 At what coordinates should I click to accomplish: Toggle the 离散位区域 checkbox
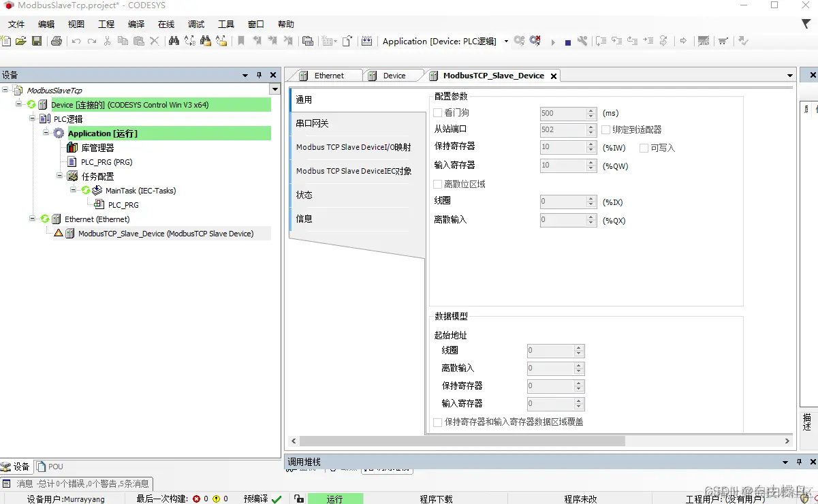tap(438, 184)
